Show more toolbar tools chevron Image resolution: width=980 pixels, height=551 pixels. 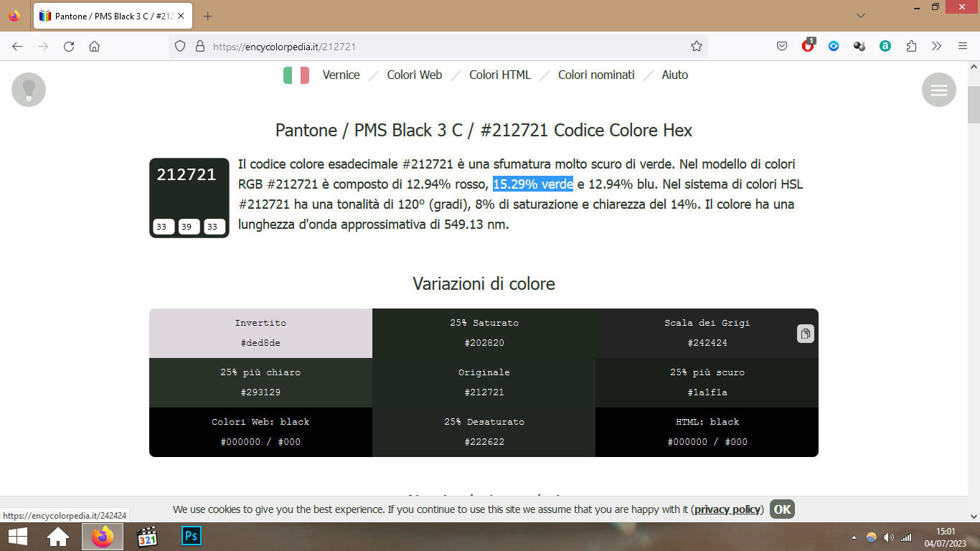(x=936, y=46)
